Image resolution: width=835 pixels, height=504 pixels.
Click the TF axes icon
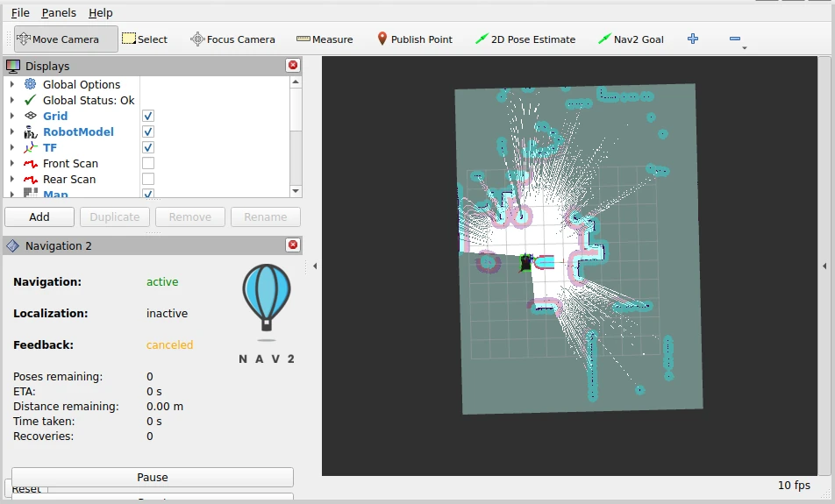point(31,147)
